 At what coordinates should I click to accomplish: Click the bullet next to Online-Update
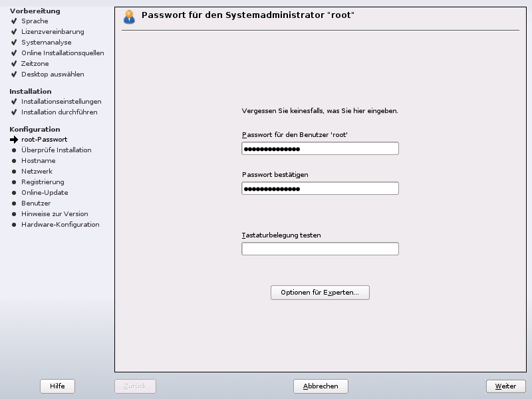[x=14, y=193]
